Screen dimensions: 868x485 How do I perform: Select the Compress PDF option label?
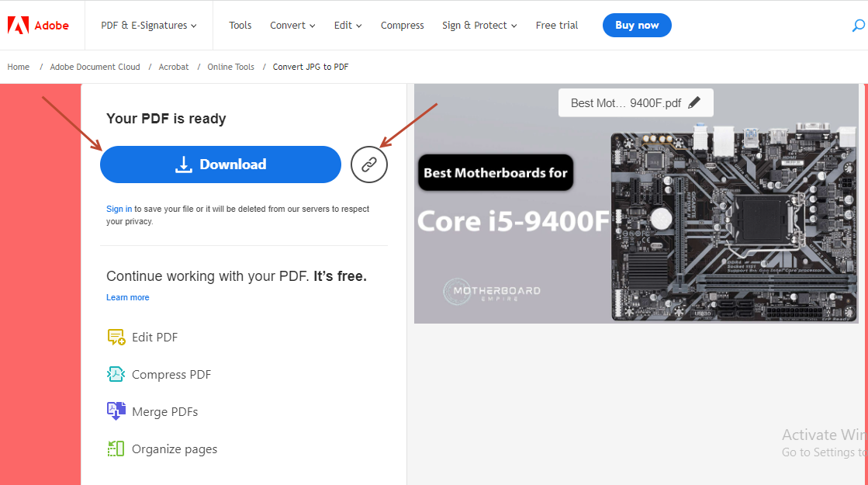(x=171, y=375)
